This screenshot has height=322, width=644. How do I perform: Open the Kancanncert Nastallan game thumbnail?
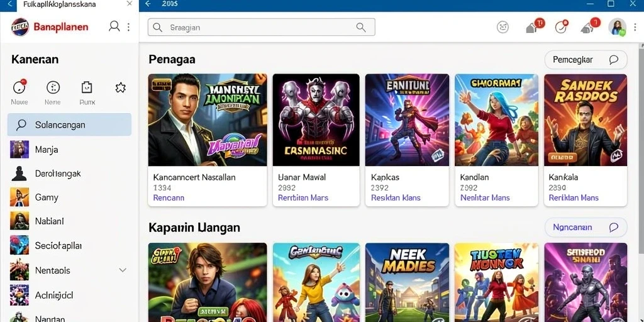pos(208,120)
